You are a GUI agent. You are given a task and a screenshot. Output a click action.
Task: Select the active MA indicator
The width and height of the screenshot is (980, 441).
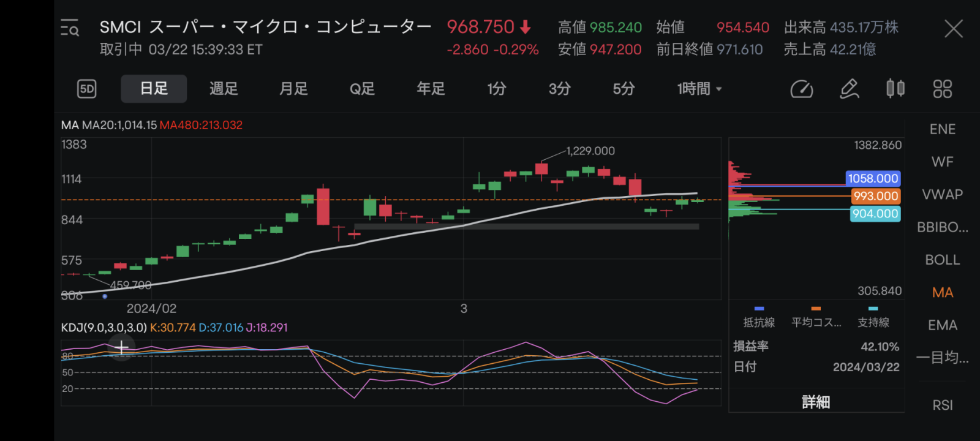tap(943, 292)
